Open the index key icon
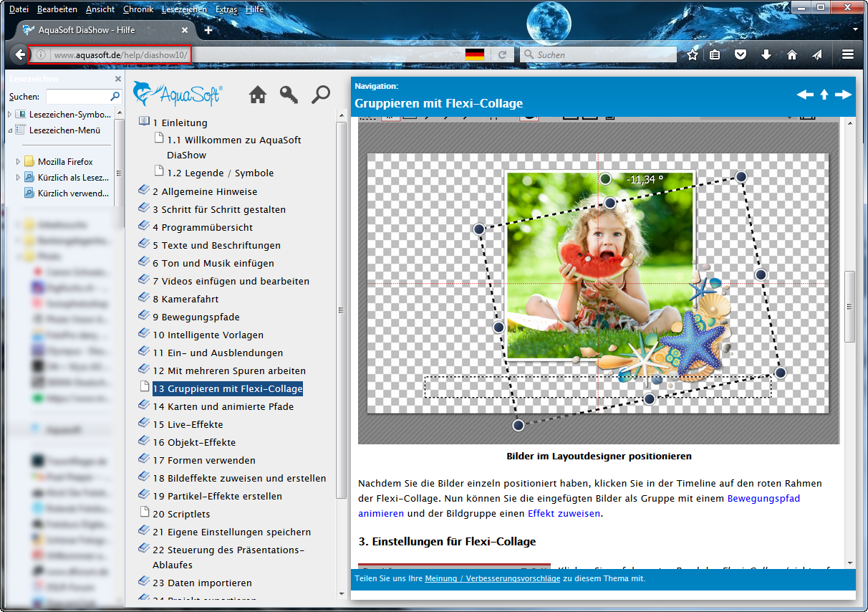Viewport: 868px width, 612px height. pyautogui.click(x=289, y=95)
